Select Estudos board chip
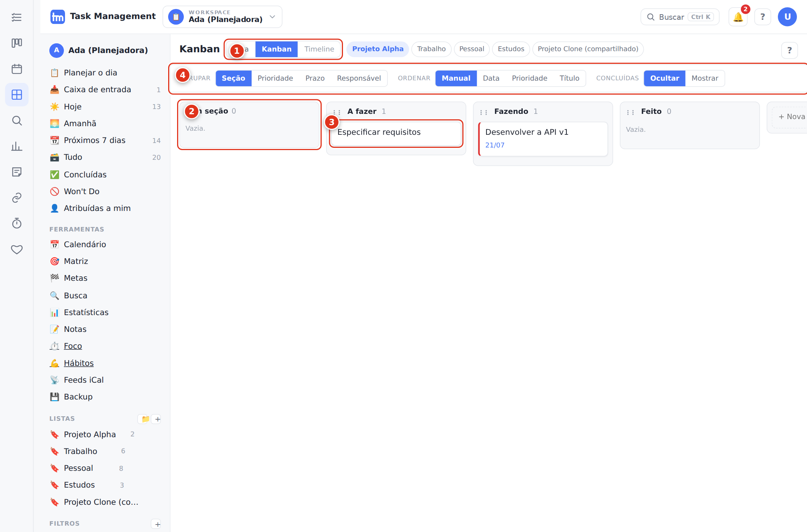Screen dimensions: 807x532 pyautogui.click(x=511, y=49)
